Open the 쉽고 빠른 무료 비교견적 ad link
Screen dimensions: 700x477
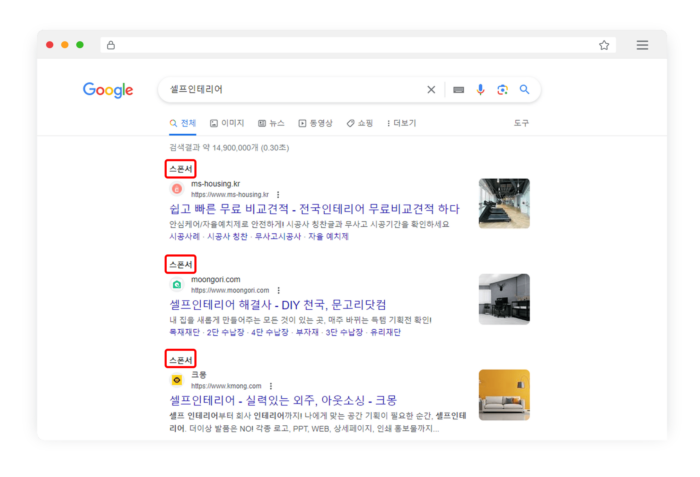tap(314, 209)
